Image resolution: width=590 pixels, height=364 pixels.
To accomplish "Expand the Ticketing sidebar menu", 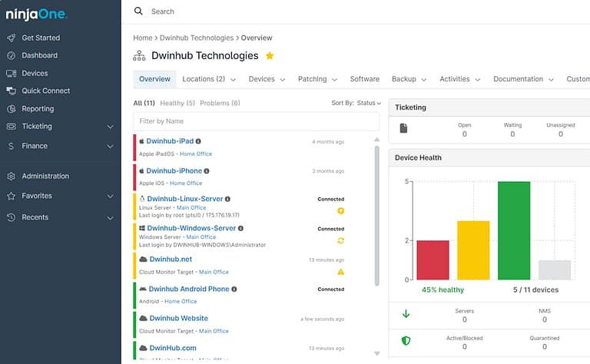I will pos(110,126).
